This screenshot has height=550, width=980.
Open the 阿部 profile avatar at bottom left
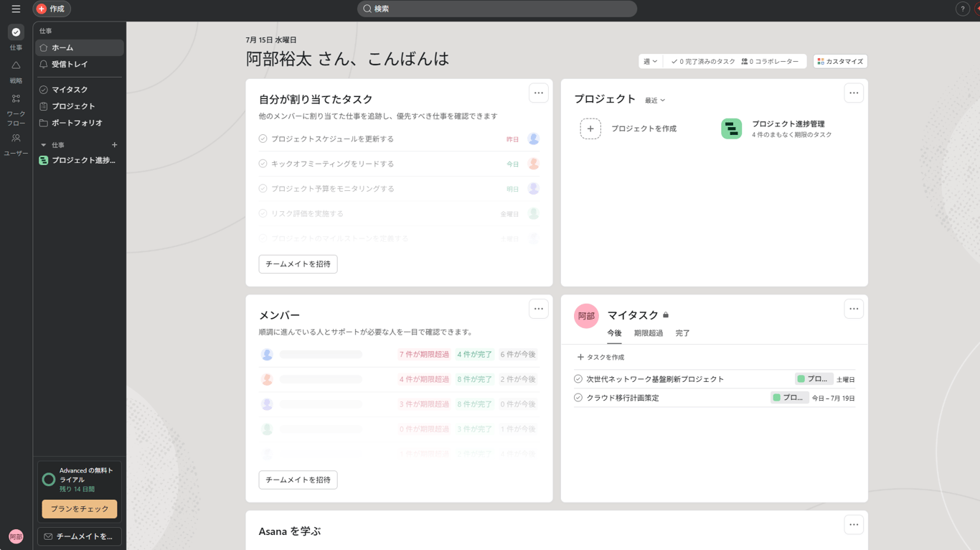[16, 536]
